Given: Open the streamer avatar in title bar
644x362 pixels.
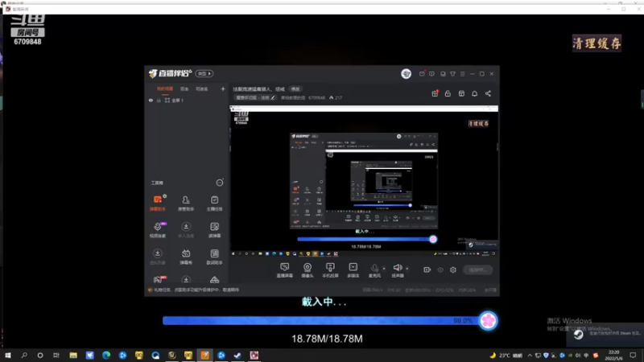Looking at the screenshot, I should [407, 73].
